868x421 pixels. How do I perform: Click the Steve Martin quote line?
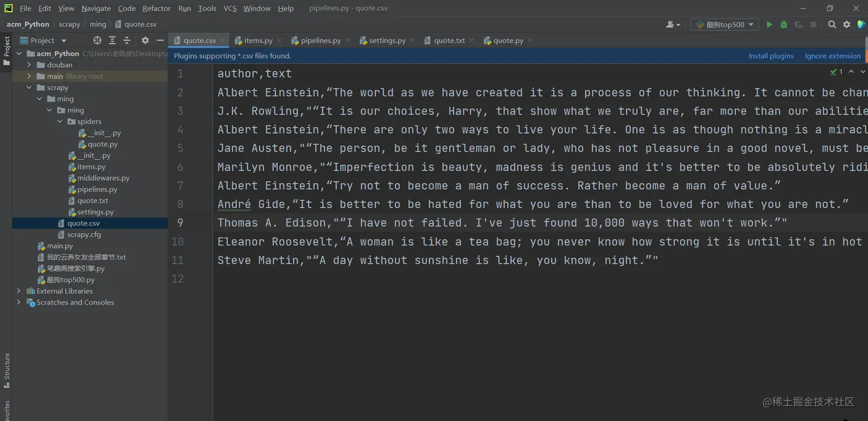coord(437,260)
